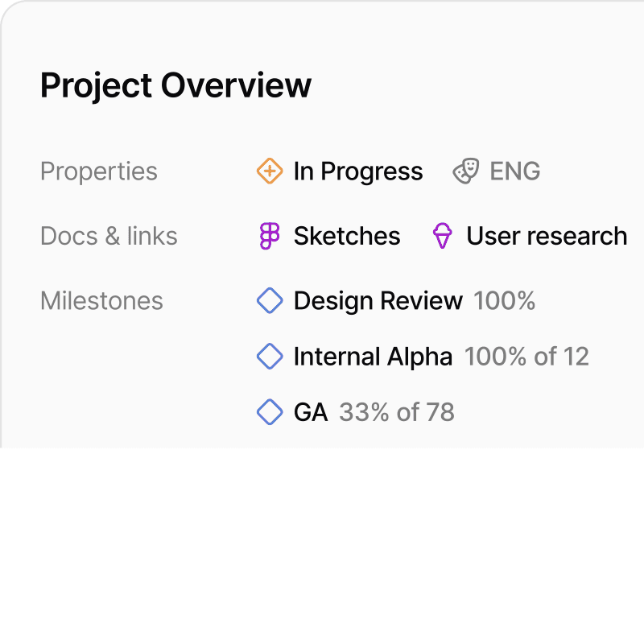Image resolution: width=644 pixels, height=644 pixels.
Task: Click the orange In Progress status icon
Action: point(270,171)
